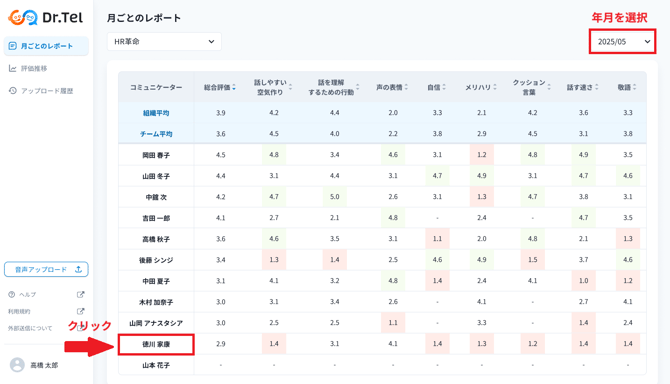Open the 外部送信について link
The image size is (670, 384).
click(x=30, y=328)
